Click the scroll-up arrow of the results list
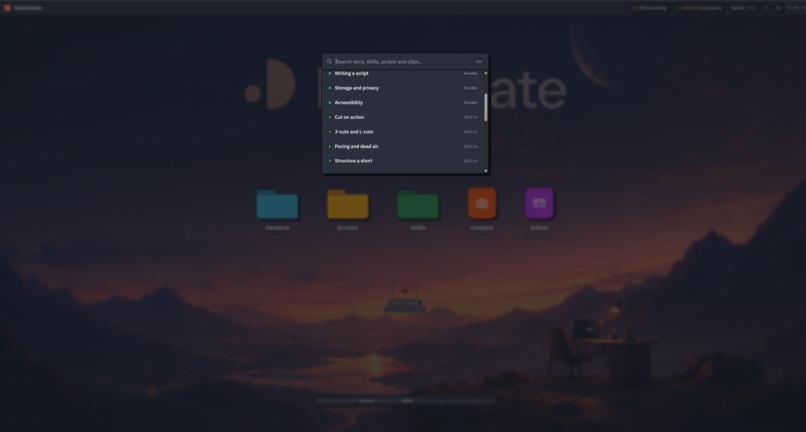Viewport: 806px width, 432px height. [486, 73]
